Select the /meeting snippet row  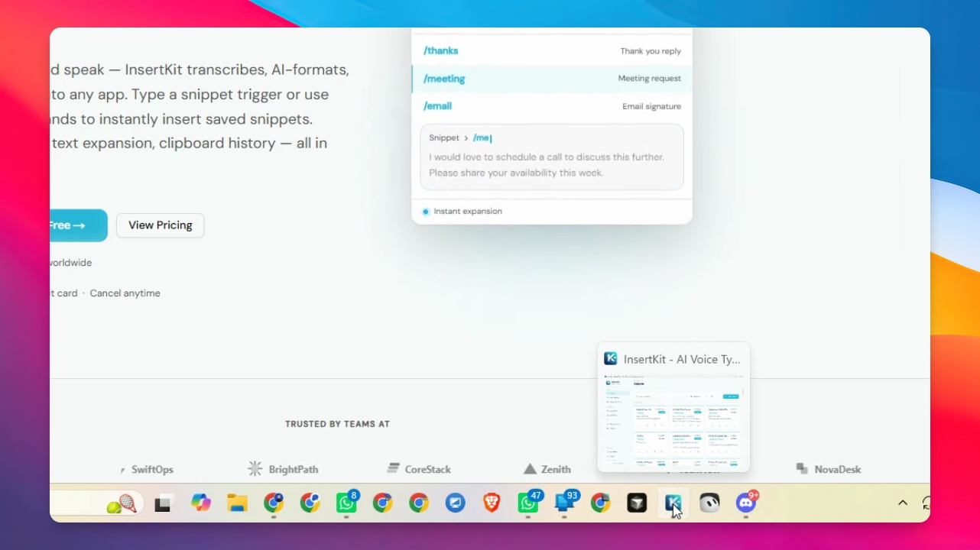coord(552,79)
